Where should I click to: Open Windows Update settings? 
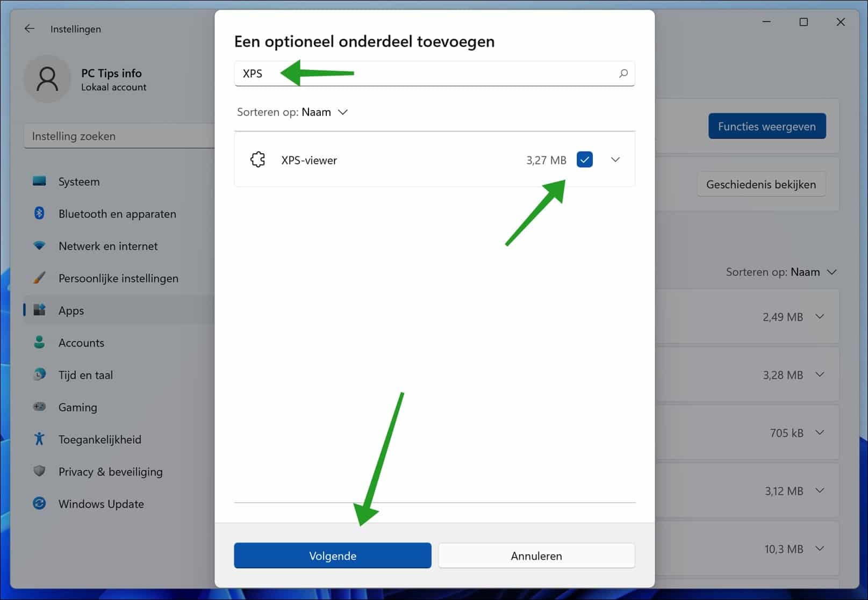click(x=101, y=503)
